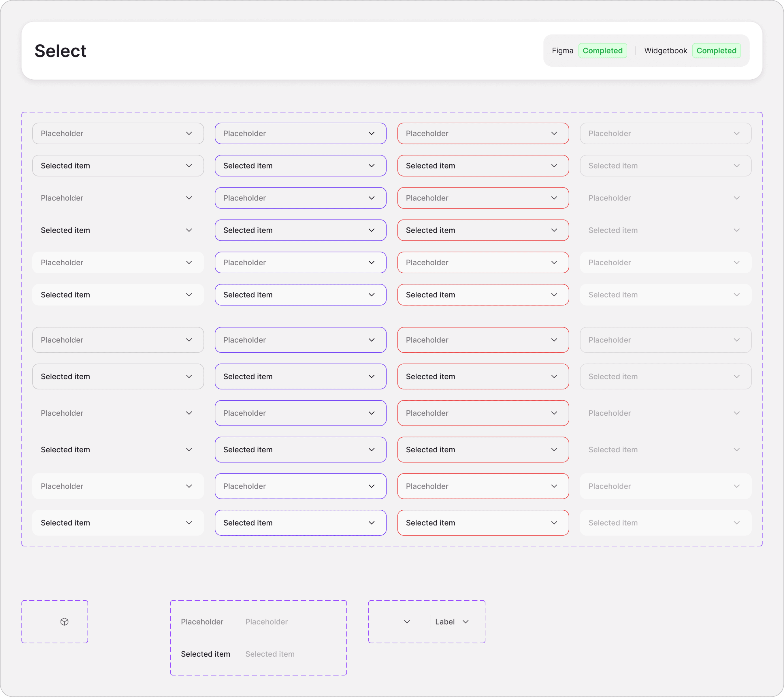Click the Figma Completed status badge
Viewport: 784px width, 697px height.
point(602,51)
